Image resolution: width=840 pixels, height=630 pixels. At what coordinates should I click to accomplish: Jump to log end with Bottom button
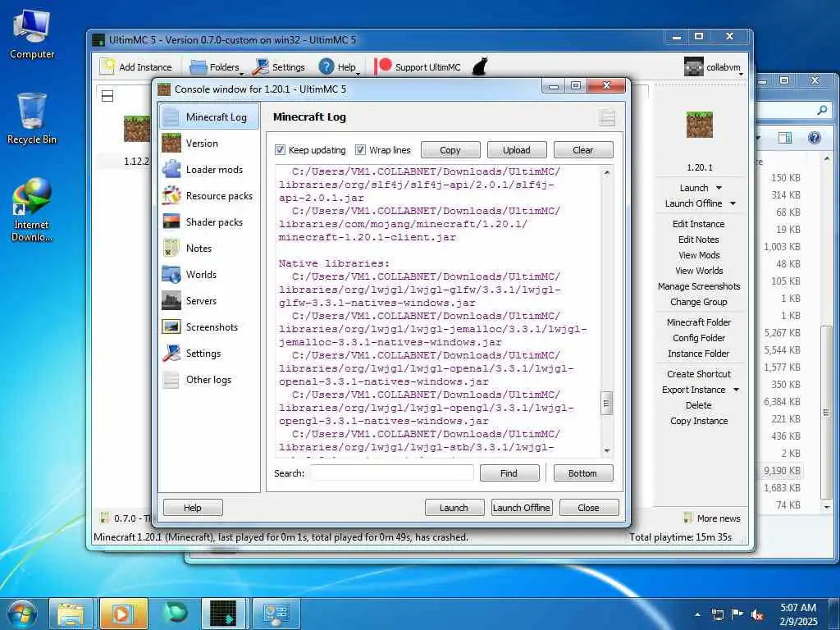pyautogui.click(x=583, y=473)
